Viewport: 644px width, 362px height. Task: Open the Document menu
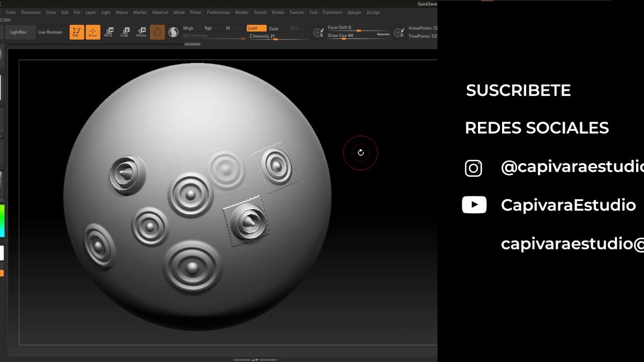pos(31,12)
